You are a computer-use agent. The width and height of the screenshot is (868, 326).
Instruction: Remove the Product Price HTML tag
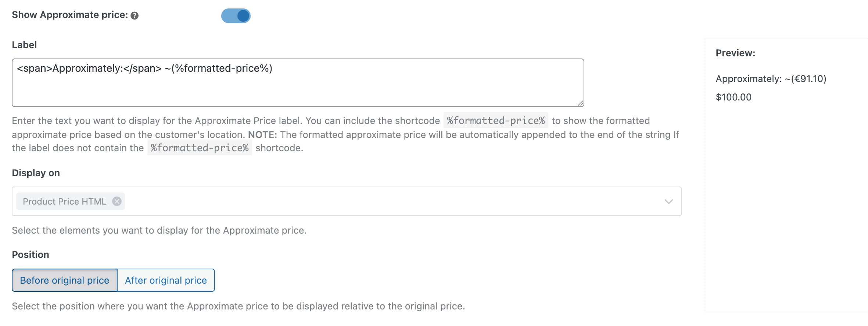point(117,201)
